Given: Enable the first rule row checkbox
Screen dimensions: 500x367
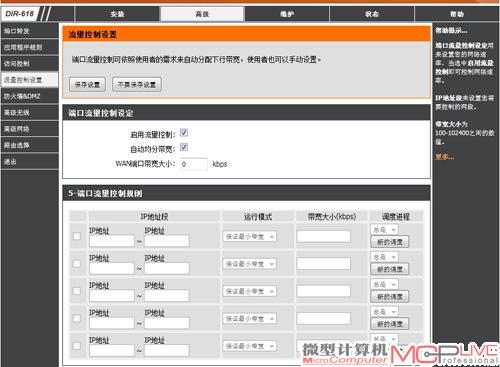Looking at the screenshot, I should (77, 236).
